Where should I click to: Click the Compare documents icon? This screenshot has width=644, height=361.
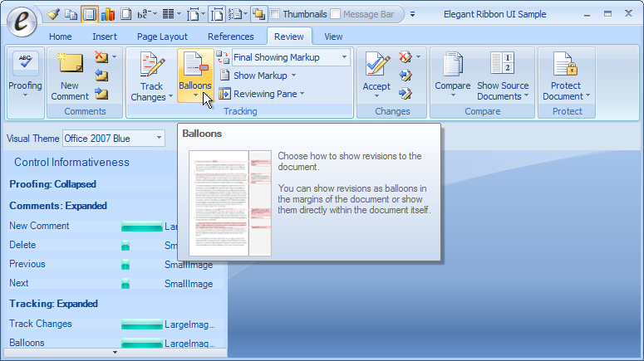coord(452,64)
